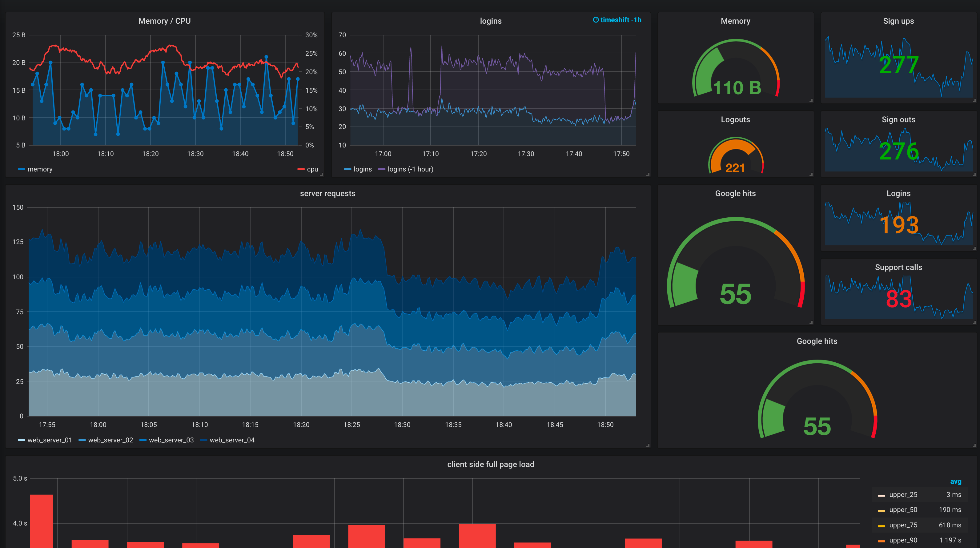This screenshot has width=980, height=548.
Task: Click the memory legend color marker
Action: point(21,169)
